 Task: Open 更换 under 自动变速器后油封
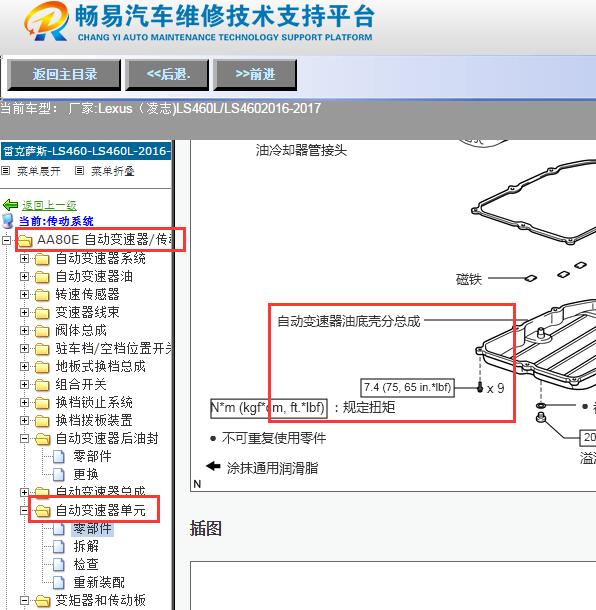86,474
